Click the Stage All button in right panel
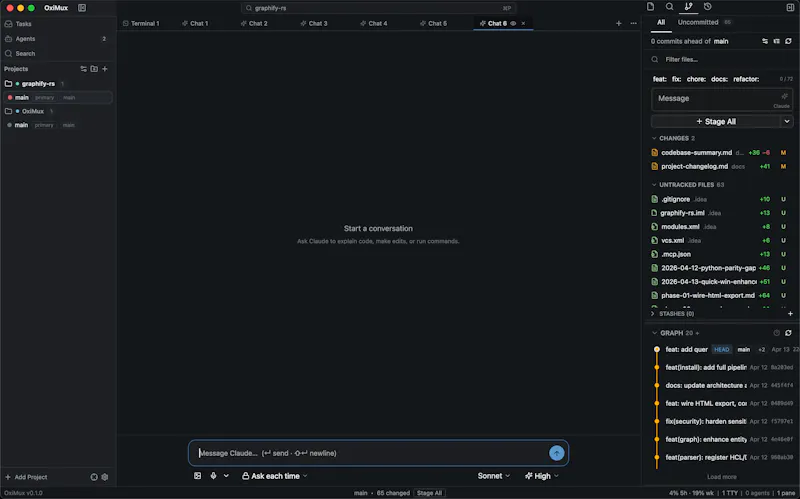This screenshot has height=499, width=800. coord(716,121)
